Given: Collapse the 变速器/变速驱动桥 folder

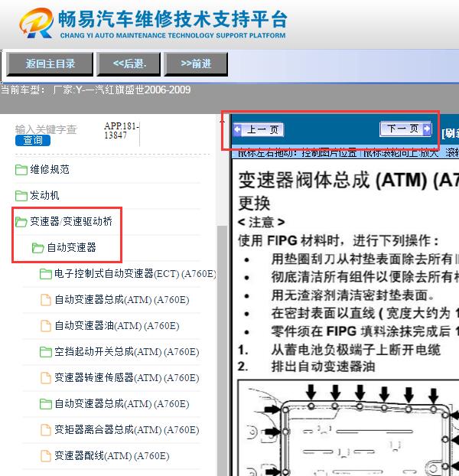Looking at the screenshot, I should (63, 222).
